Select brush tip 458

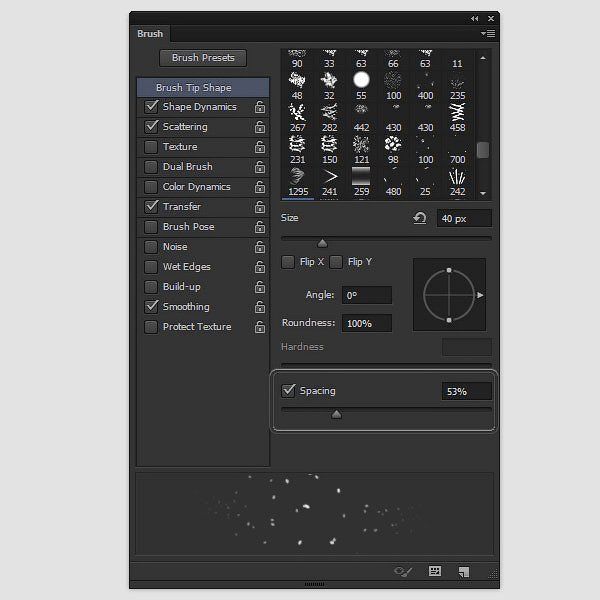457,117
